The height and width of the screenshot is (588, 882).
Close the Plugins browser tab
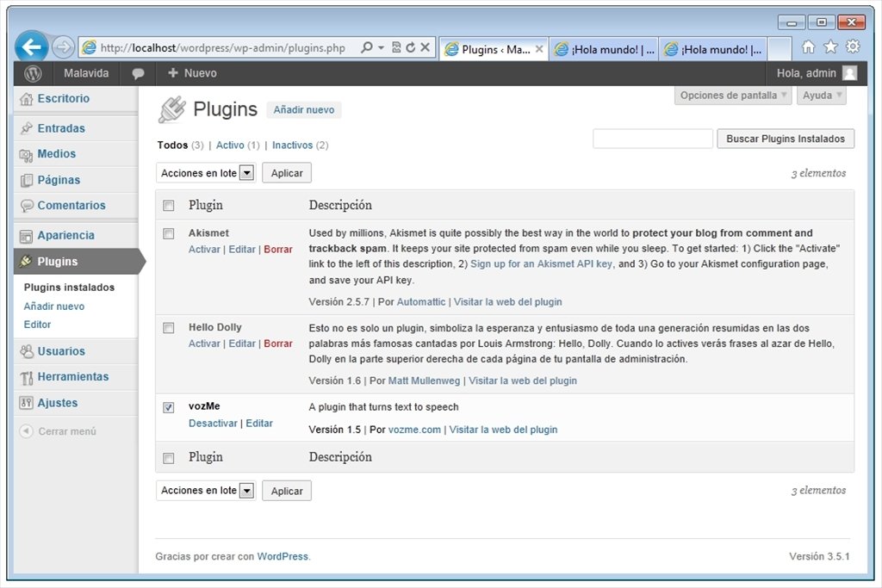tap(539, 49)
